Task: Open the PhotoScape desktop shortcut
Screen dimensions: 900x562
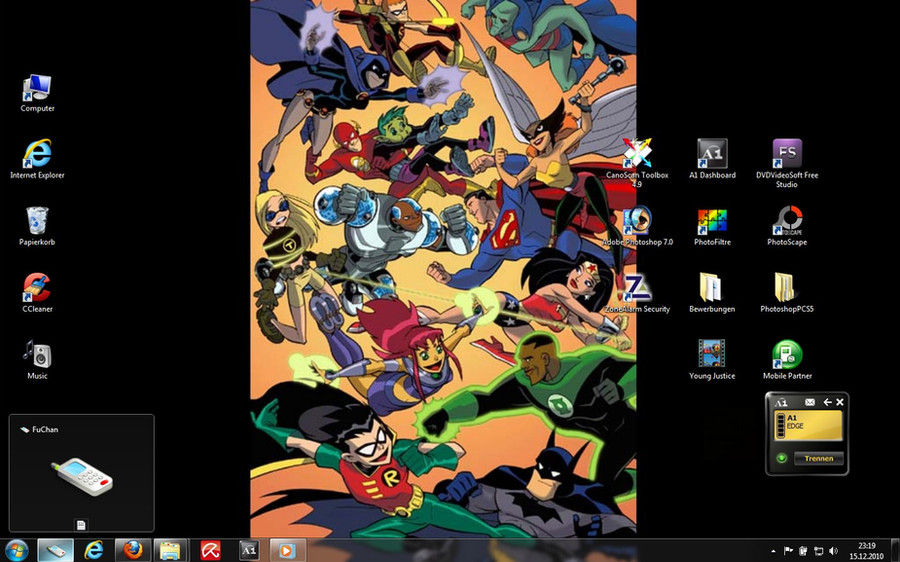Action: 787,226
